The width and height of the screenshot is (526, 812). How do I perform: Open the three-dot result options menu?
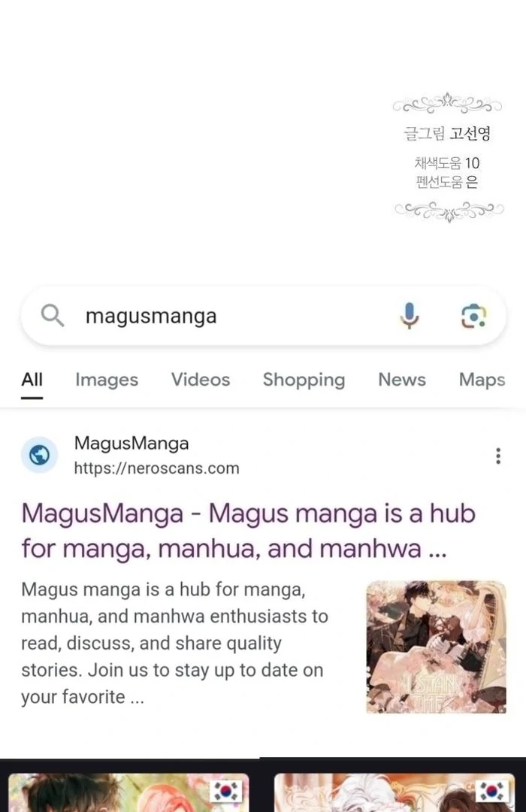[x=498, y=456]
